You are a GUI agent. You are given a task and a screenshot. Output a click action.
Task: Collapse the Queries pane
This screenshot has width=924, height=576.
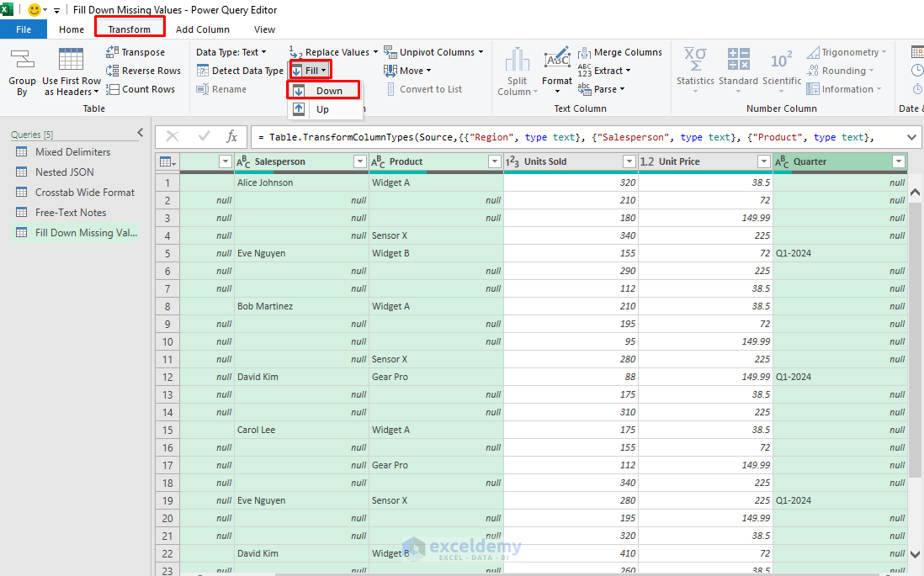[141, 133]
